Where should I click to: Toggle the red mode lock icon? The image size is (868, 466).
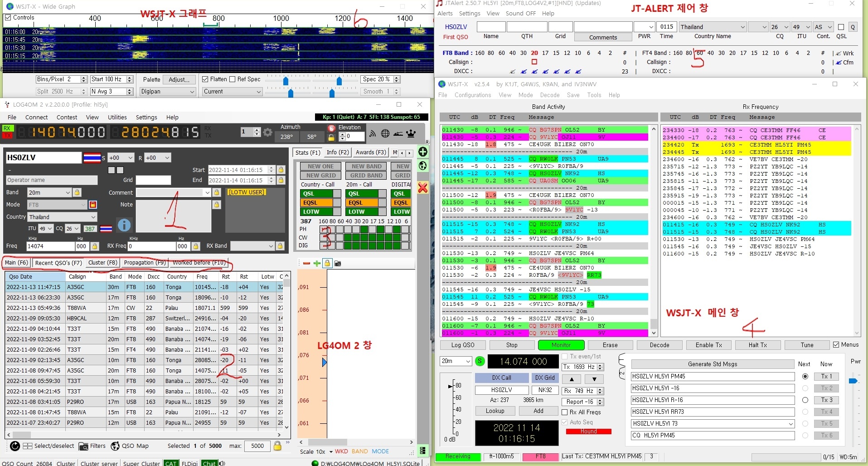click(x=93, y=205)
